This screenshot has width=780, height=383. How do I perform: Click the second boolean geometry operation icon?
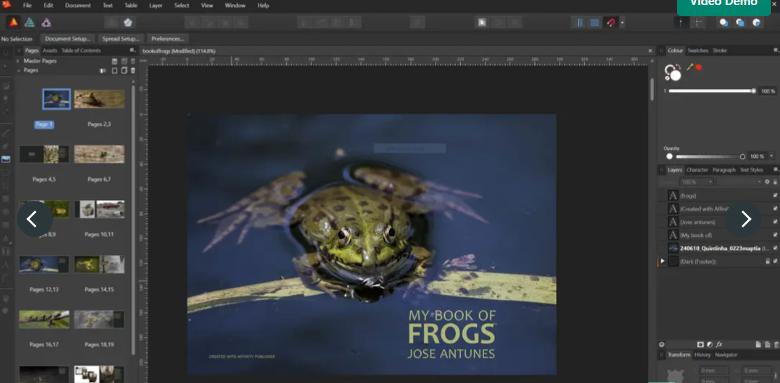[740, 22]
